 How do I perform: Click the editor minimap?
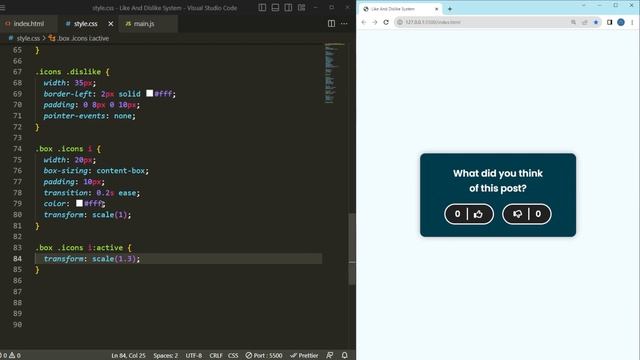click(x=335, y=73)
